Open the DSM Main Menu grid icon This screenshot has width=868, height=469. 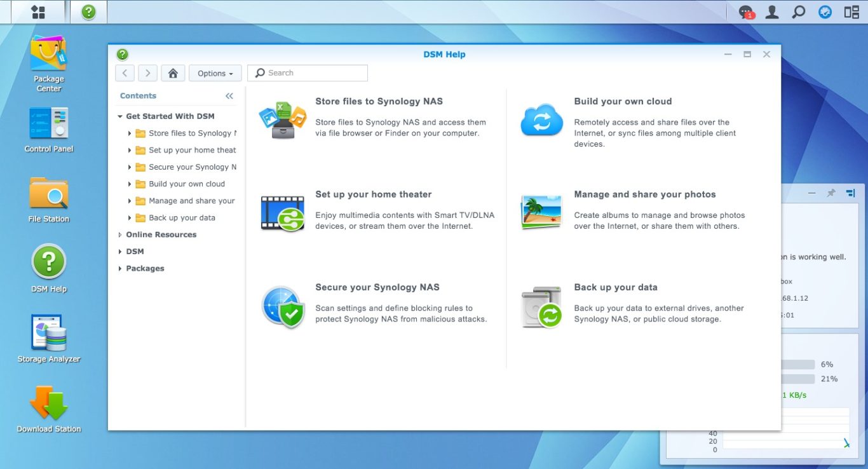tap(38, 12)
